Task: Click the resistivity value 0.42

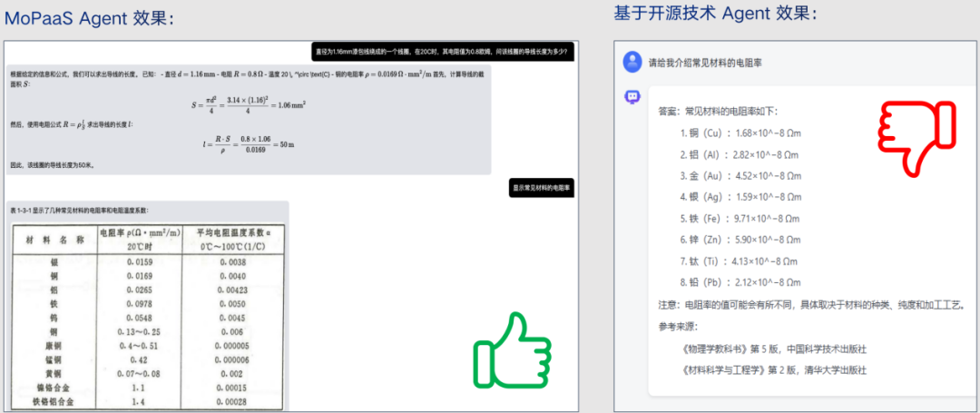Action: (x=139, y=359)
